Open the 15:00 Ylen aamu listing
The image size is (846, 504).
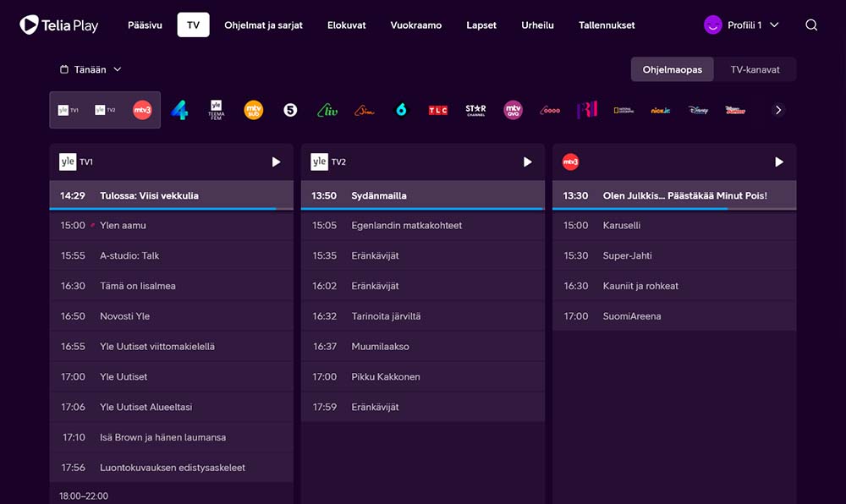click(x=172, y=225)
